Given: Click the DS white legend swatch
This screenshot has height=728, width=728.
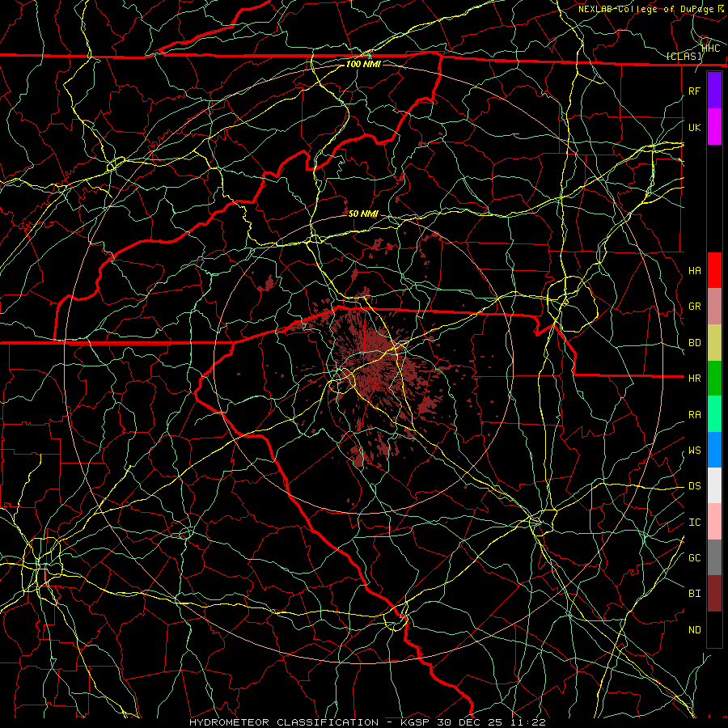Looking at the screenshot, I should pyautogui.click(x=714, y=485).
